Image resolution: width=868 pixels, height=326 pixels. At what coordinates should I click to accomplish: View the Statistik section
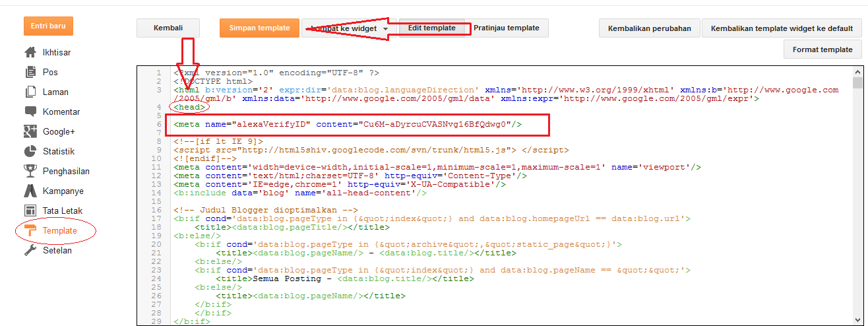pyautogui.click(x=59, y=152)
